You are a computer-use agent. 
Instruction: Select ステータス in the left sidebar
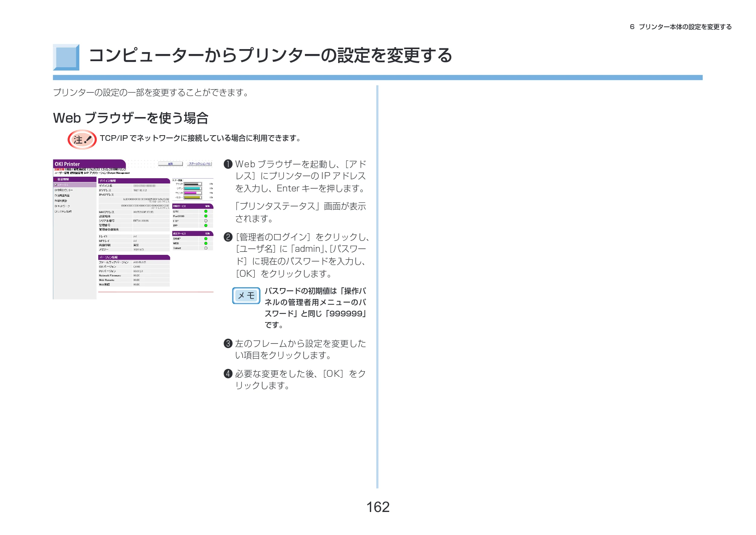tap(75, 185)
